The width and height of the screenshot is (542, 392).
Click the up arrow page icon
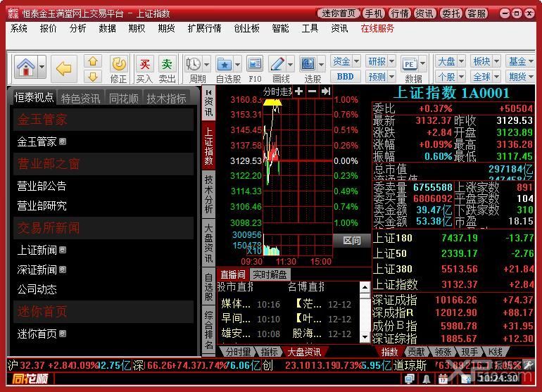tap(93, 61)
